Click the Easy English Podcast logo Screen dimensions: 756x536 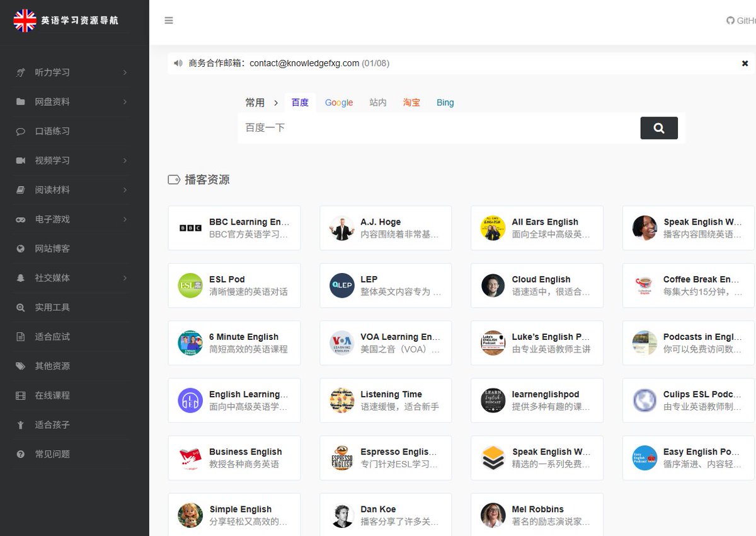(x=644, y=458)
